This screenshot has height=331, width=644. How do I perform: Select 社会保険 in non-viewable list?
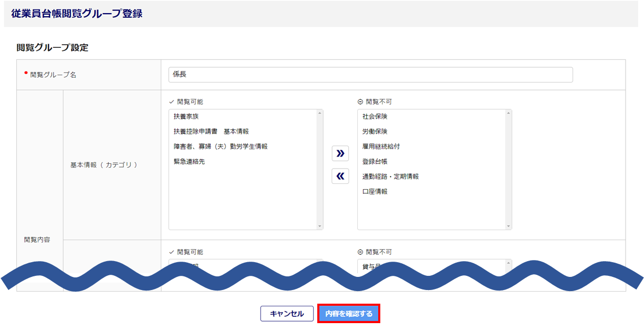click(x=375, y=117)
